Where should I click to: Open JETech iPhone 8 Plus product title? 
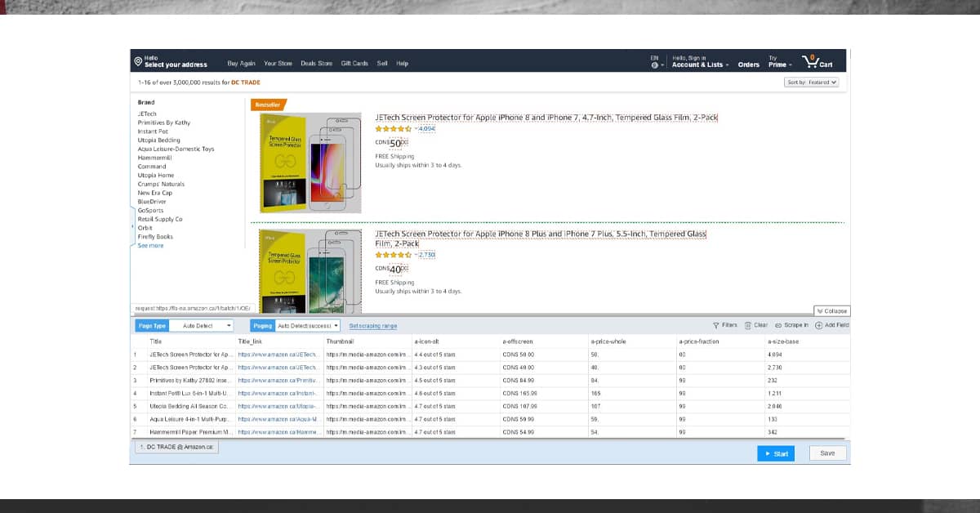(x=541, y=239)
